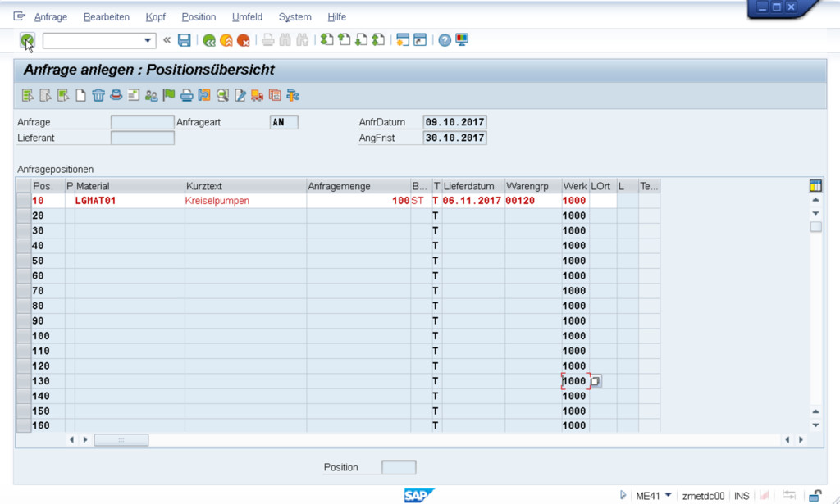Expand the ME41 transaction status dropdown
This screenshot has height=504, width=840.
(668, 496)
